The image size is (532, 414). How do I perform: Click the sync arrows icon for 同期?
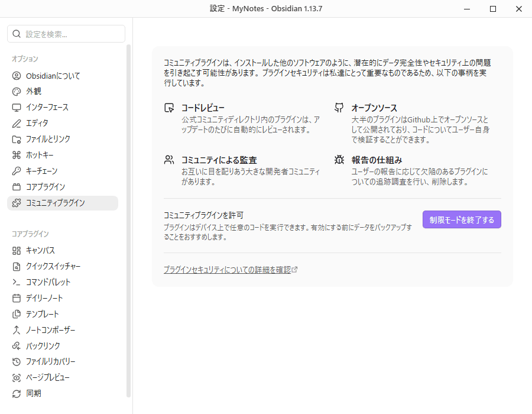17,394
